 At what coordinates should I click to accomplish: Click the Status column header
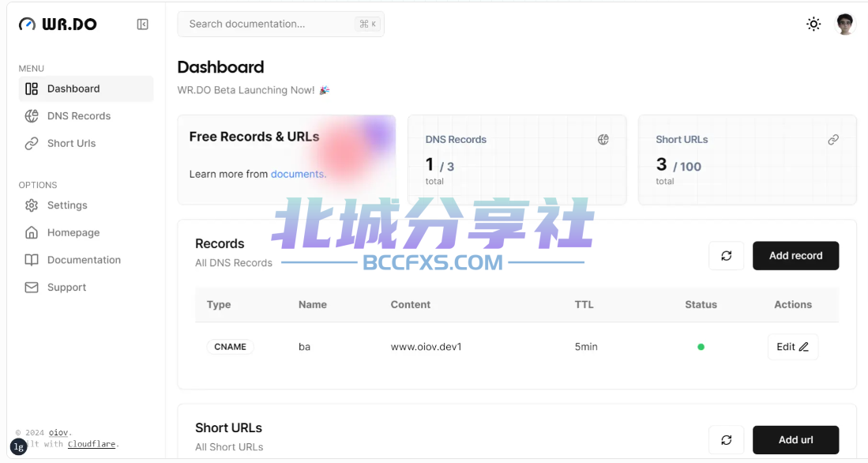[701, 305]
